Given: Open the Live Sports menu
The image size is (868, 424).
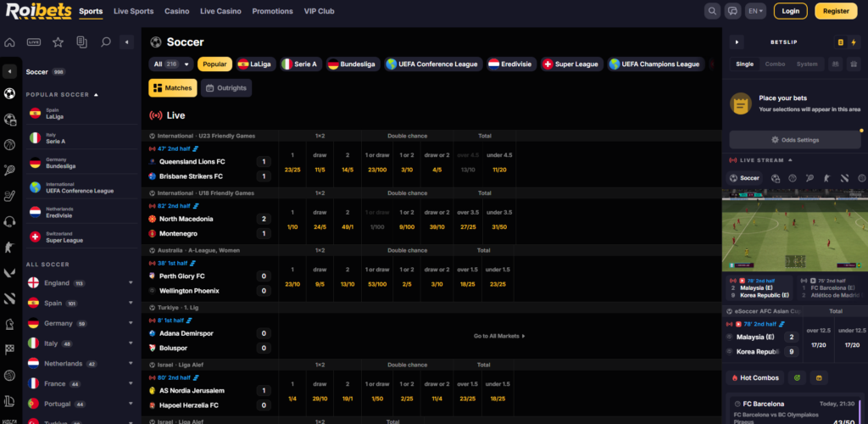Looking at the screenshot, I should click(x=133, y=11).
